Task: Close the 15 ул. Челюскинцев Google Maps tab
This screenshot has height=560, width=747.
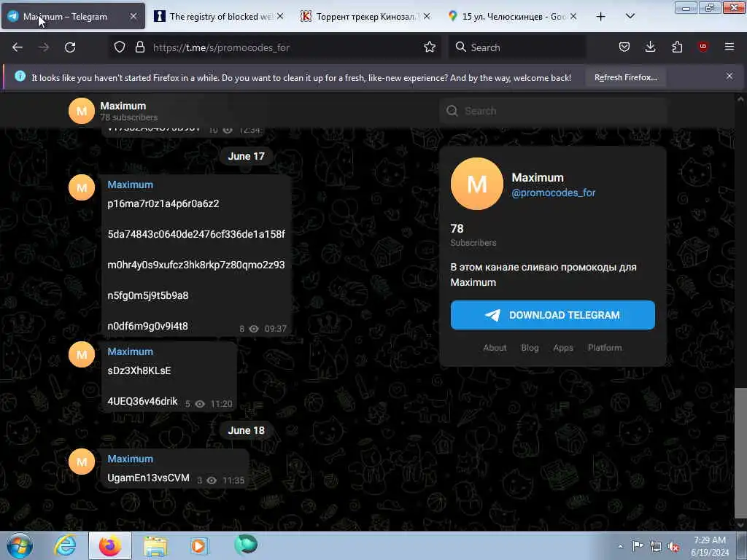Action: click(573, 17)
